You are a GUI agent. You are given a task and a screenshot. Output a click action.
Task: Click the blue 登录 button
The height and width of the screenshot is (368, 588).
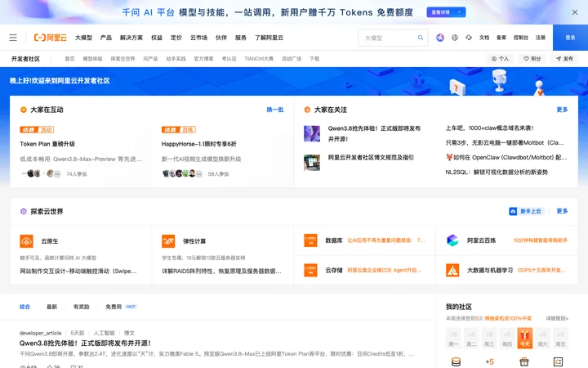pos(570,38)
